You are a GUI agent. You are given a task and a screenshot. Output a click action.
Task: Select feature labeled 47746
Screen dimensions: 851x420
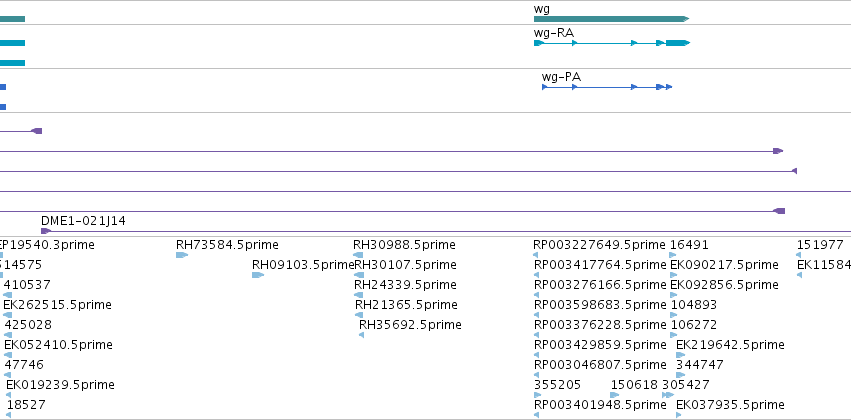click(x=24, y=365)
